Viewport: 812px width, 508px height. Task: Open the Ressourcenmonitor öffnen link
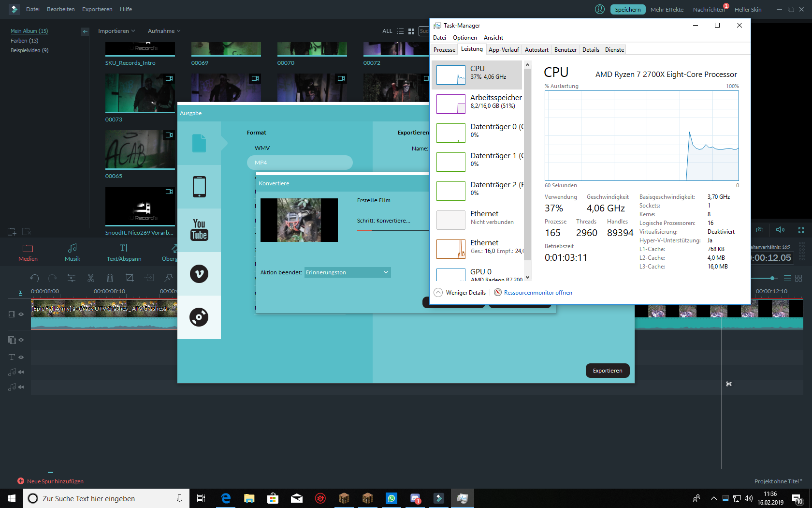pyautogui.click(x=538, y=293)
